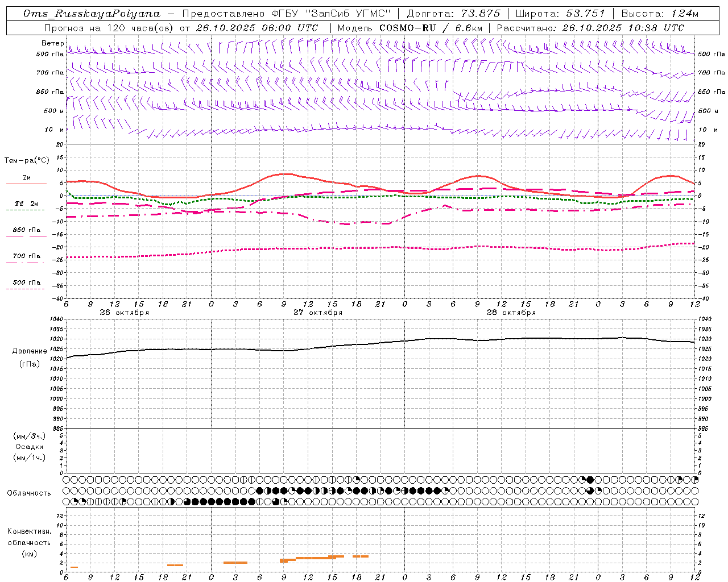Click the Oms_RusskayaPolyana station title

tap(93, 14)
